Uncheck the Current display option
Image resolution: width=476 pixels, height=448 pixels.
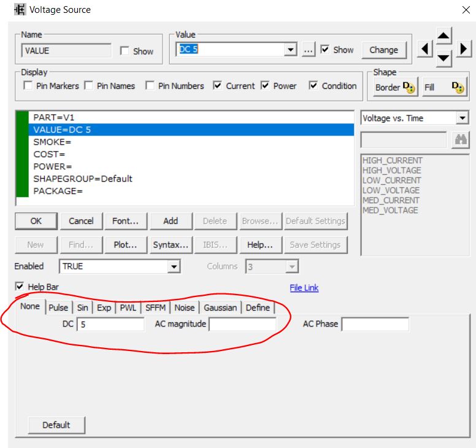(217, 85)
